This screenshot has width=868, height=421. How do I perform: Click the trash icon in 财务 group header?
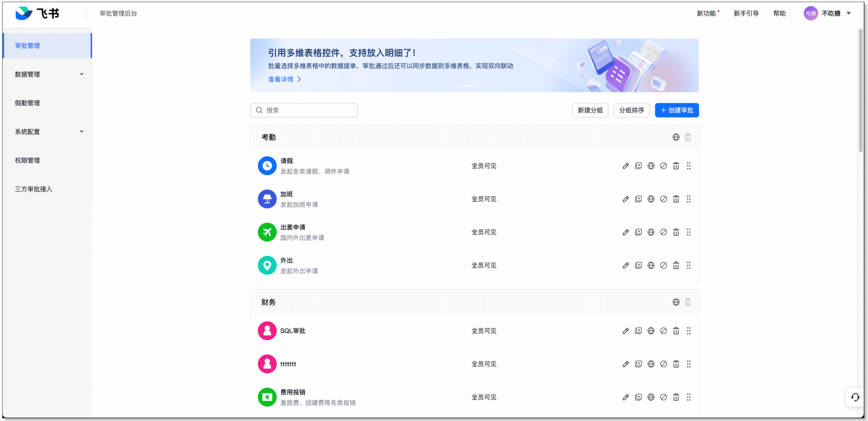(688, 303)
